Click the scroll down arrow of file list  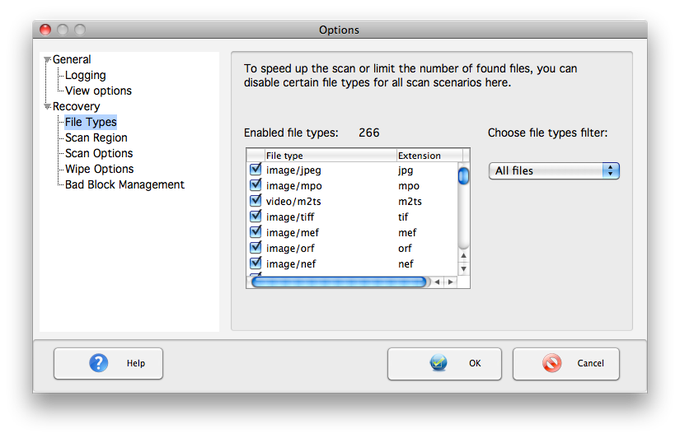tap(464, 269)
